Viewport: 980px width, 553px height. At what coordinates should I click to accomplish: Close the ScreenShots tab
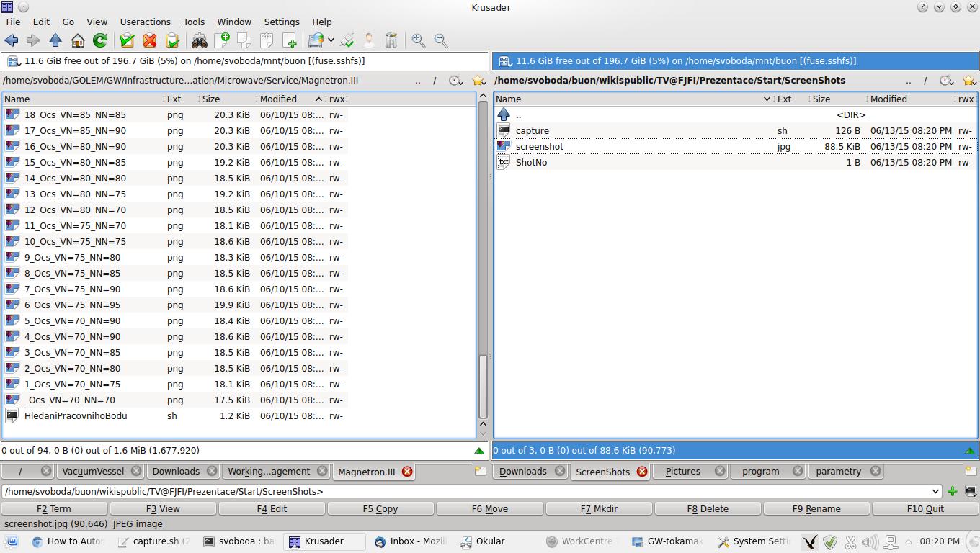coord(642,472)
